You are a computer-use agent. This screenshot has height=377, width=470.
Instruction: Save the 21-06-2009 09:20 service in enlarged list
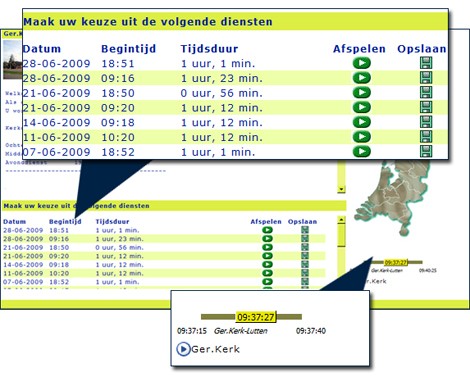coord(426,107)
